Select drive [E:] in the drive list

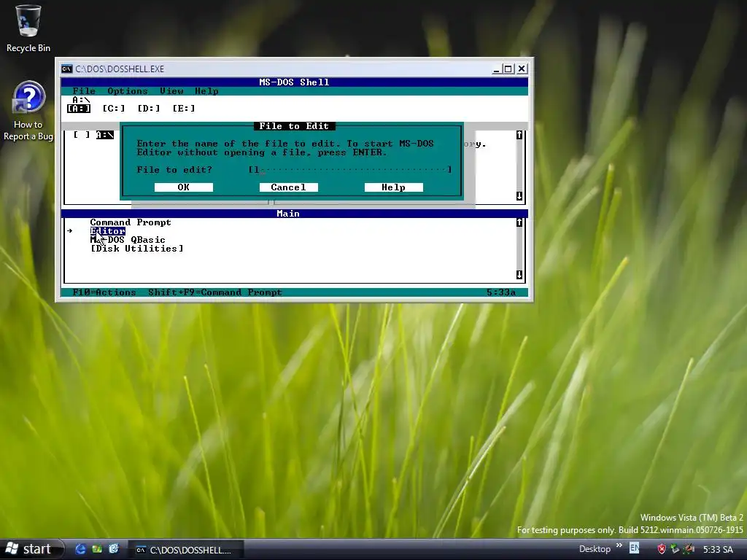183,109
